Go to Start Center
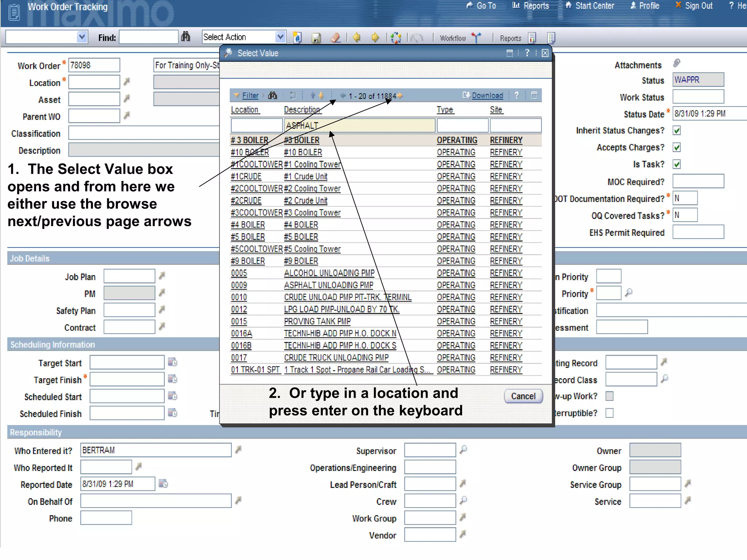The height and width of the screenshot is (560, 747). tap(590, 5)
